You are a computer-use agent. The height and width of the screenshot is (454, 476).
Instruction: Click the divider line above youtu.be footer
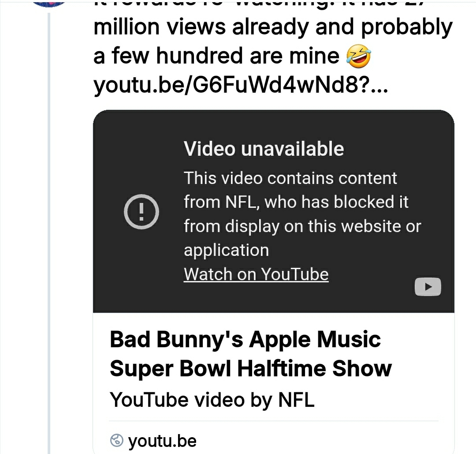(273, 421)
